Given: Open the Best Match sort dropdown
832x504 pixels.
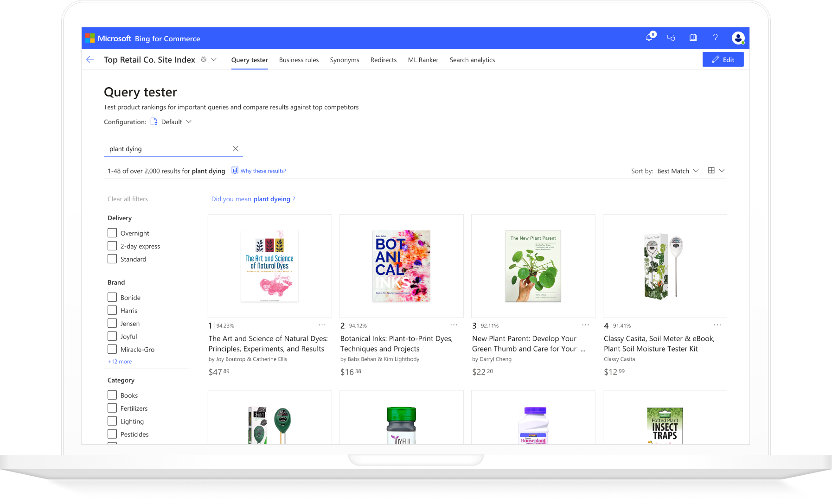Looking at the screenshot, I should click(678, 171).
